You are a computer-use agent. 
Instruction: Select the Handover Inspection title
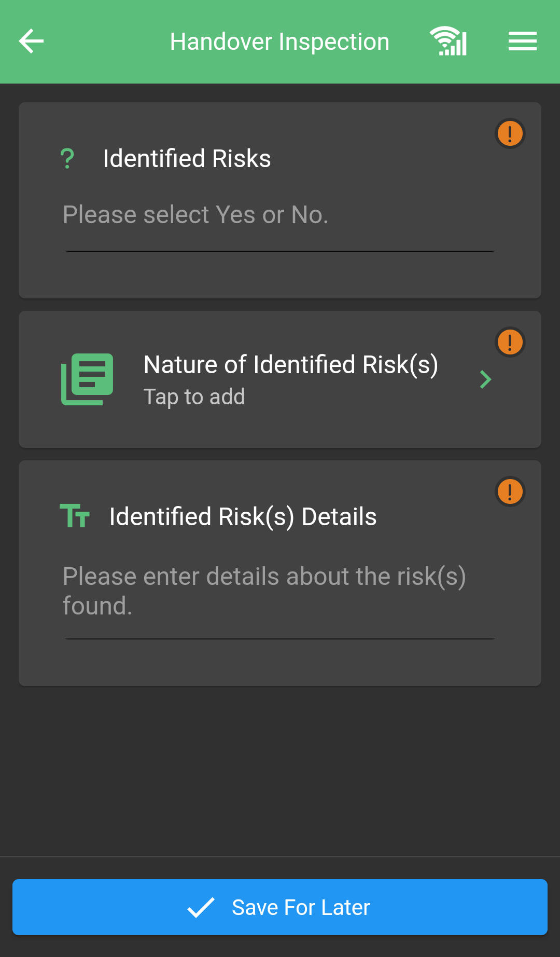point(280,42)
